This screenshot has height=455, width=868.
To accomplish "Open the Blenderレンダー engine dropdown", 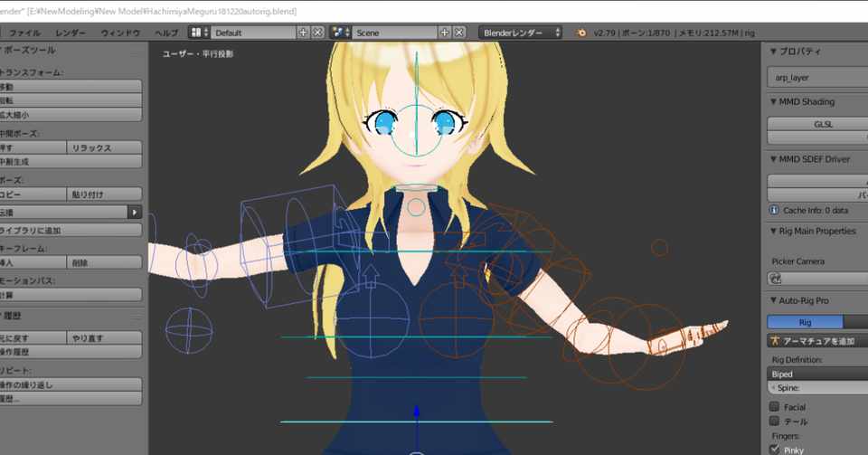I will click(521, 33).
